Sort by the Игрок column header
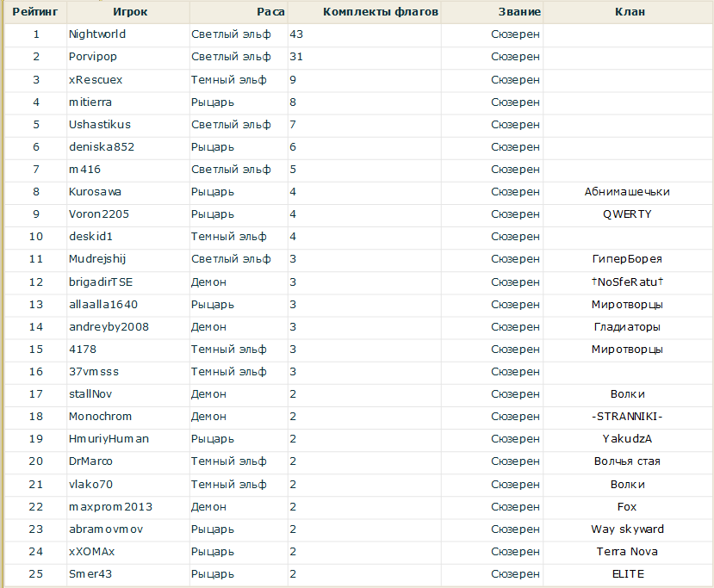Viewport: 714px width, 588px height. pos(130,12)
